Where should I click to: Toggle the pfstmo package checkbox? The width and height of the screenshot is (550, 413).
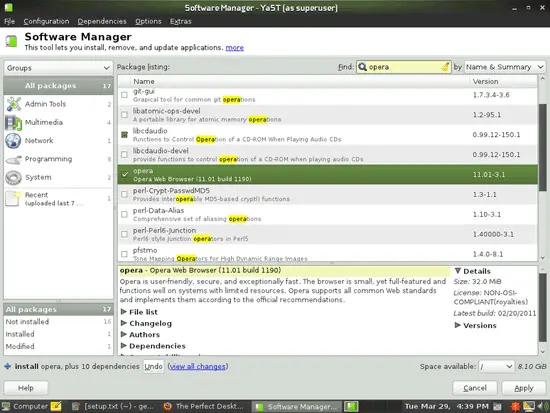[124, 254]
